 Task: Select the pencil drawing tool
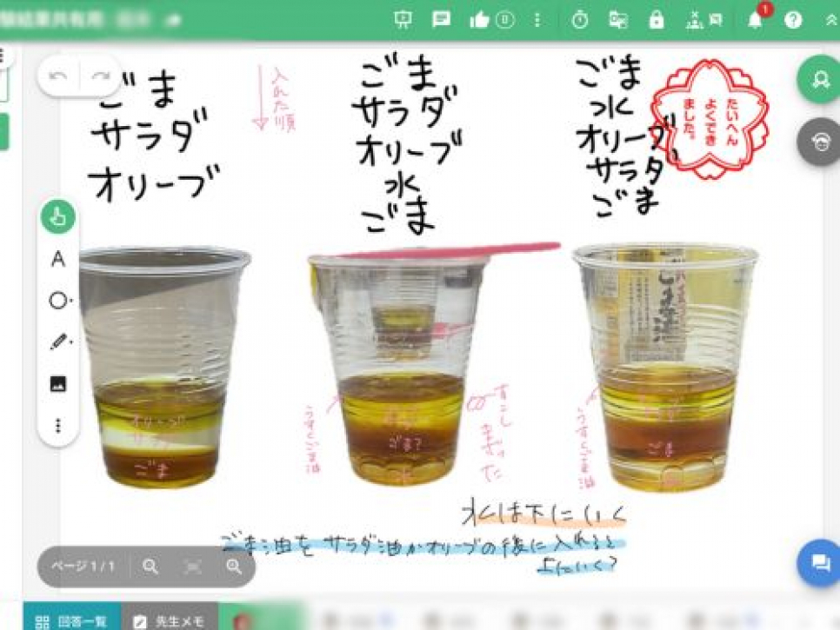coord(58,342)
